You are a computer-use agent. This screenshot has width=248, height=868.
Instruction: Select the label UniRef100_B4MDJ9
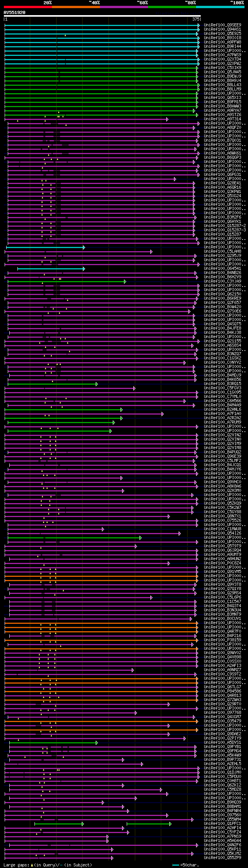pyautogui.click(x=222, y=375)
